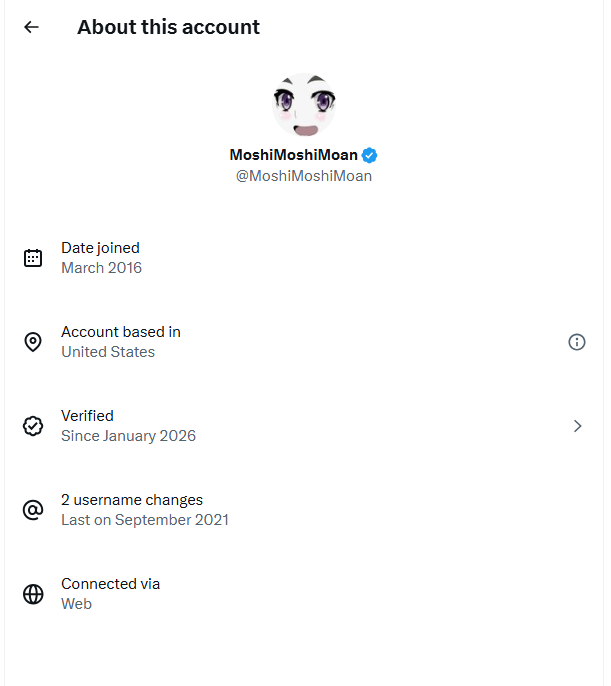Click the location pin icon

(33, 342)
